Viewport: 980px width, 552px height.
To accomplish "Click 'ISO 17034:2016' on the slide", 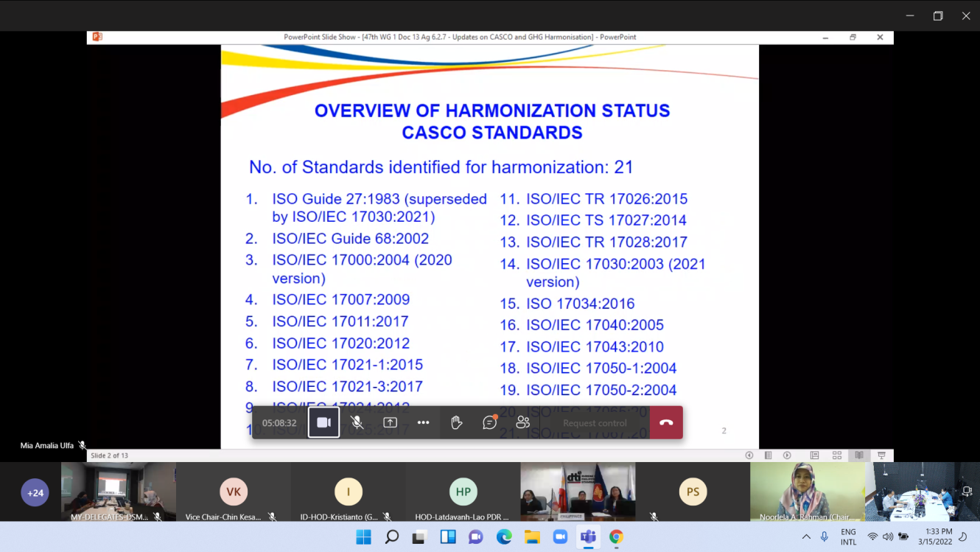I will point(580,304).
